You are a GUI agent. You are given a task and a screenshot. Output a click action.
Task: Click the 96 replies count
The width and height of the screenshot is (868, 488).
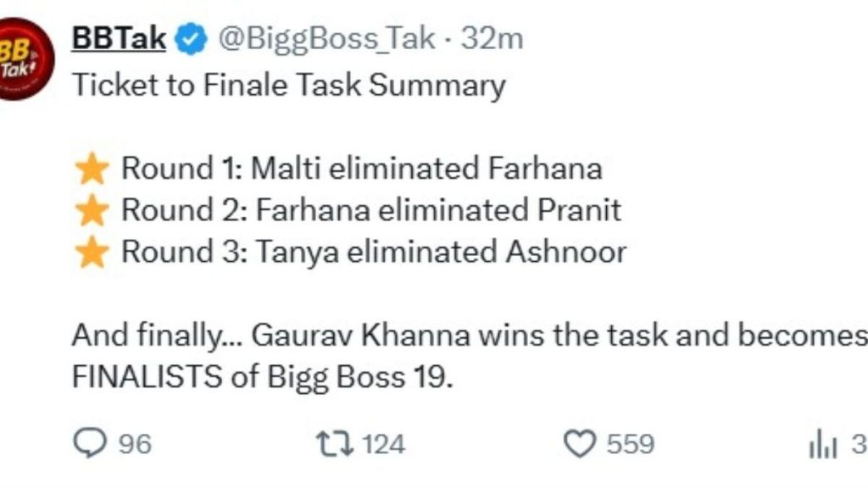(x=134, y=444)
